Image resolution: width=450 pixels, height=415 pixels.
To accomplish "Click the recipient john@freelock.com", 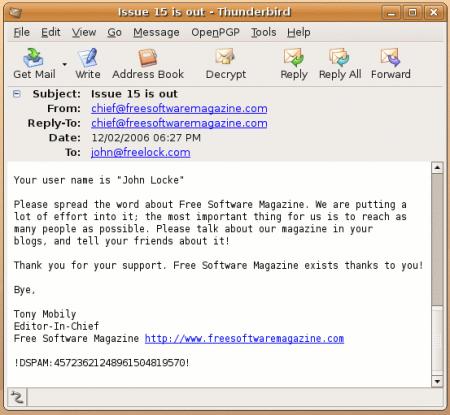I will tap(141, 153).
